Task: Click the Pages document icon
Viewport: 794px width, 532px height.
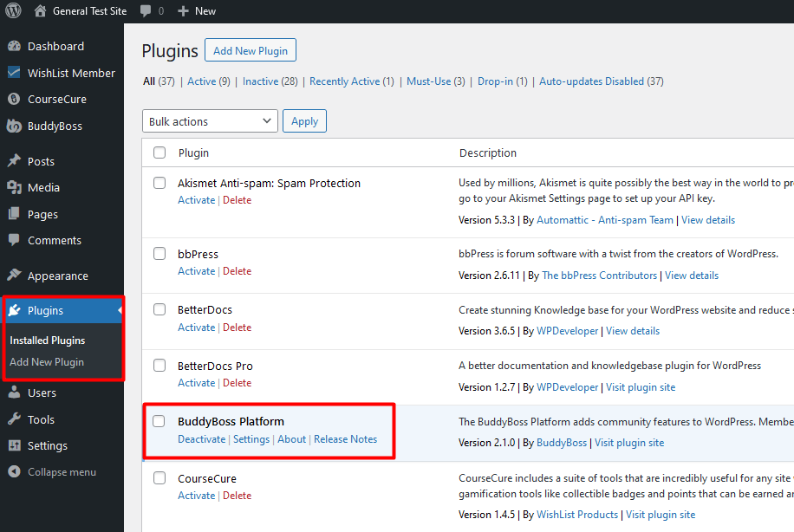Action: [14, 214]
